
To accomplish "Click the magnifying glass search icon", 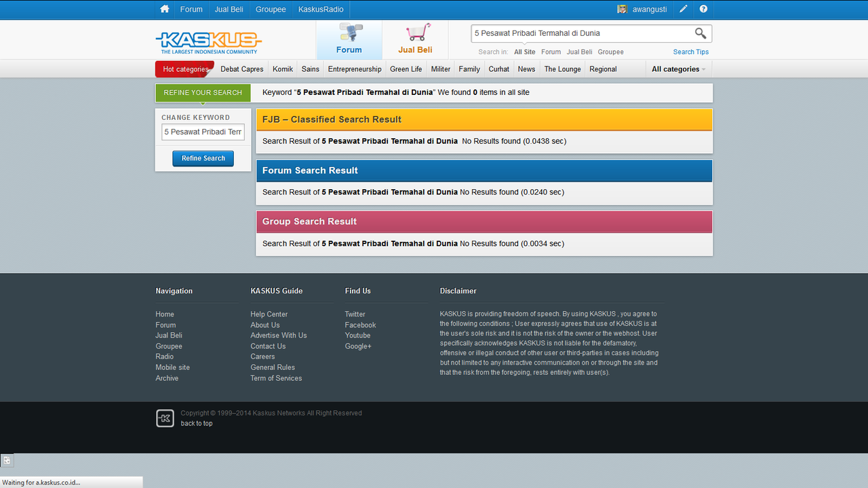I will [701, 33].
